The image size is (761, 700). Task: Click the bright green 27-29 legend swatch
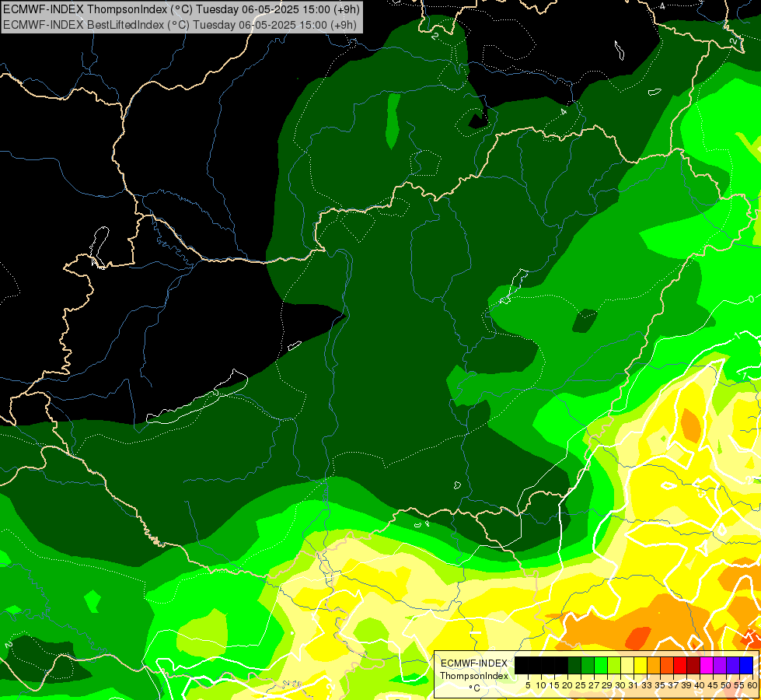click(601, 666)
